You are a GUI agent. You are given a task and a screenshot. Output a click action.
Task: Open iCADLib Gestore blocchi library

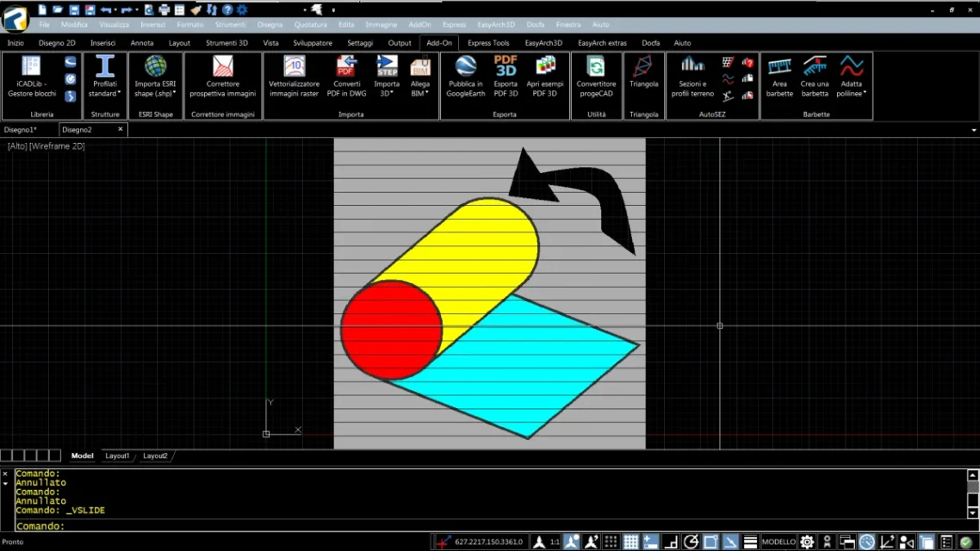coord(31,77)
